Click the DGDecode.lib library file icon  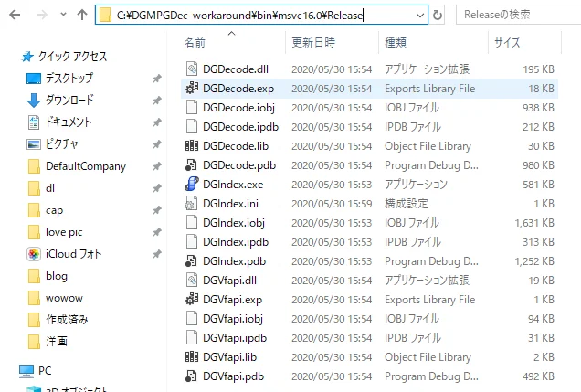point(192,146)
